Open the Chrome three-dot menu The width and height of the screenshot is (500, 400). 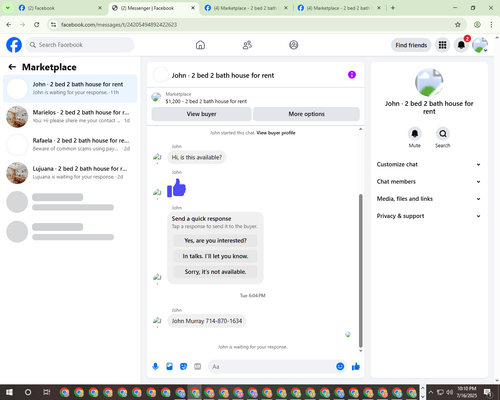click(x=491, y=25)
